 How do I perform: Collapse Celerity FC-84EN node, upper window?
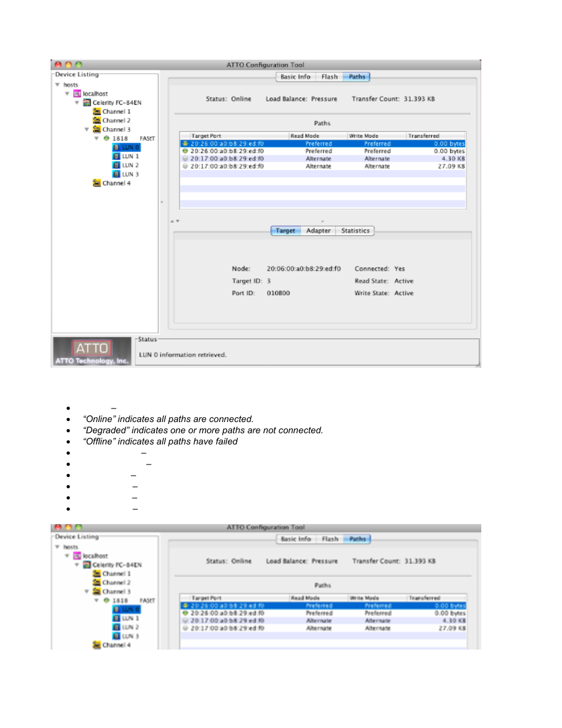77,103
